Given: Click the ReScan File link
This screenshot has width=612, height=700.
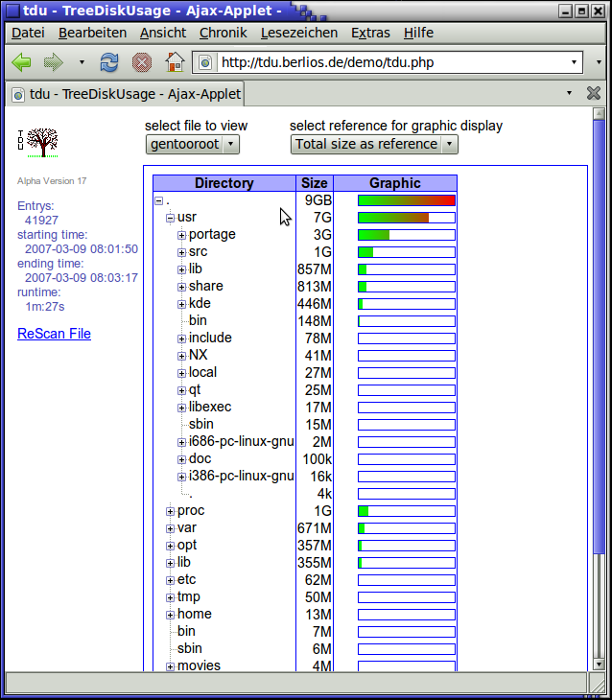Looking at the screenshot, I should [x=54, y=334].
